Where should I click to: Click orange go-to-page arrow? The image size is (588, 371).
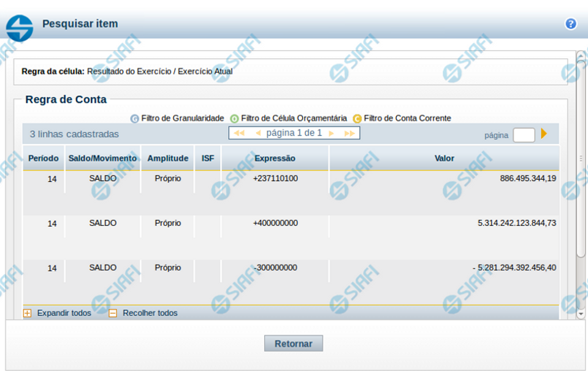(x=543, y=134)
